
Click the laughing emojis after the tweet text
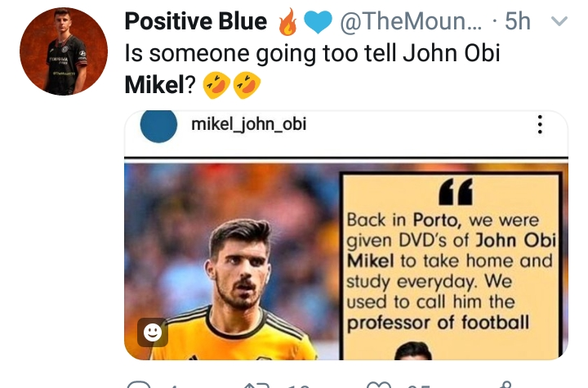(x=232, y=83)
